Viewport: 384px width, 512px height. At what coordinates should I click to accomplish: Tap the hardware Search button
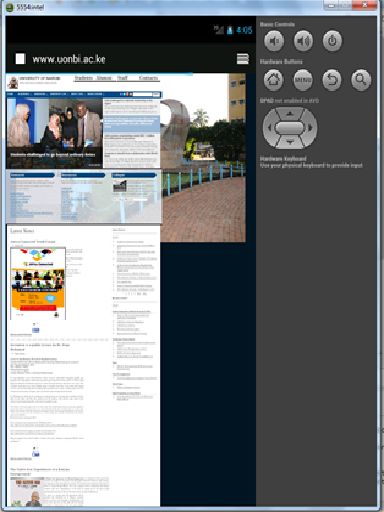pos(361,80)
